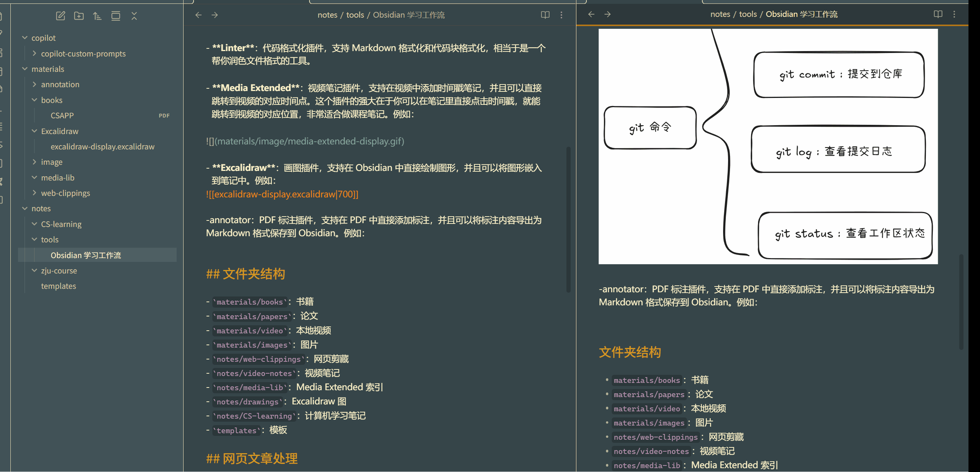Click `materials/books` code in editor list
980x472 pixels.
pyautogui.click(x=250, y=302)
